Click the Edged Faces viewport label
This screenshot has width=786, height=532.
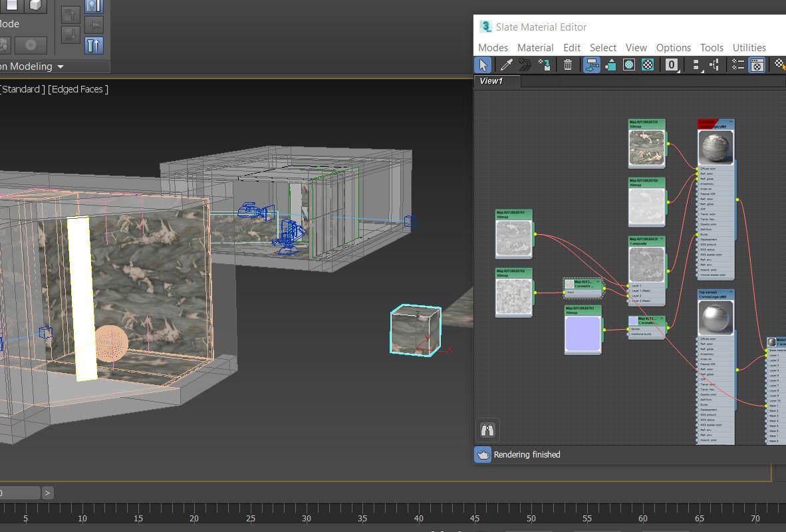(x=78, y=89)
